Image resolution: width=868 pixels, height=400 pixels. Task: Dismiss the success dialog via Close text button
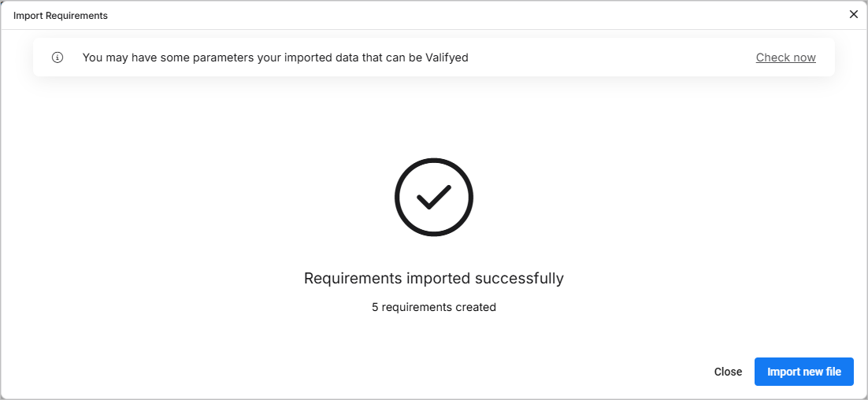pos(728,372)
